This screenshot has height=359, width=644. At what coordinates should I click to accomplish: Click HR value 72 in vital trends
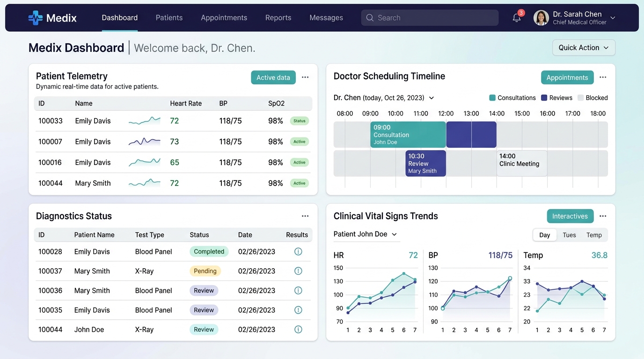pos(413,255)
